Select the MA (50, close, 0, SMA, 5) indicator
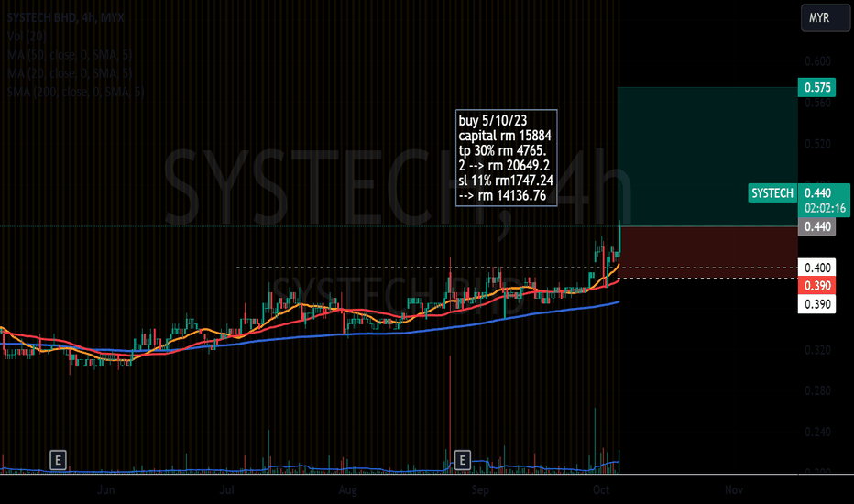The image size is (854, 504). point(70,55)
